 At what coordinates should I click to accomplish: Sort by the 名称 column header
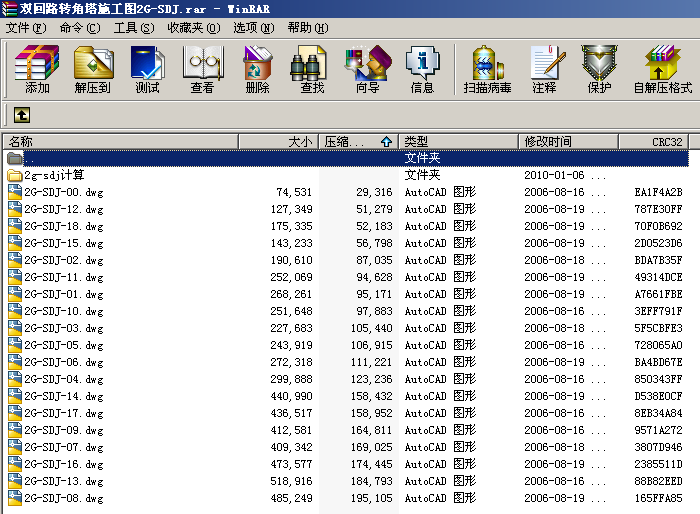(x=121, y=142)
